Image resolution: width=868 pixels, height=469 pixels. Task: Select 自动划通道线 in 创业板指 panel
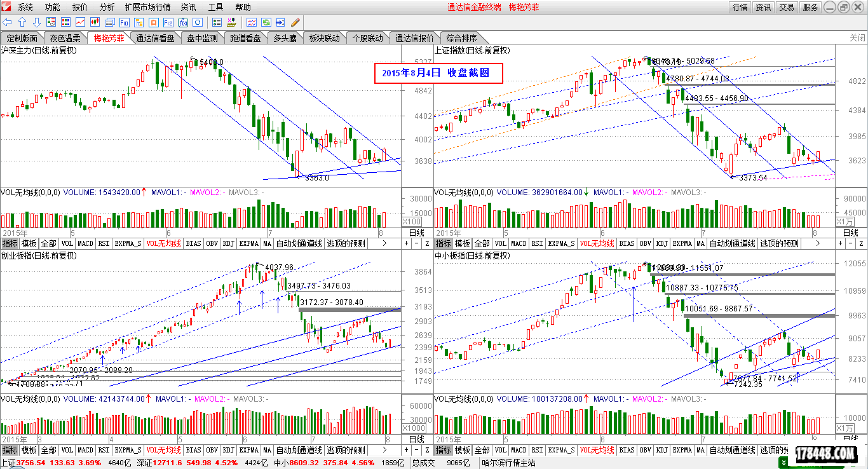coord(299,450)
